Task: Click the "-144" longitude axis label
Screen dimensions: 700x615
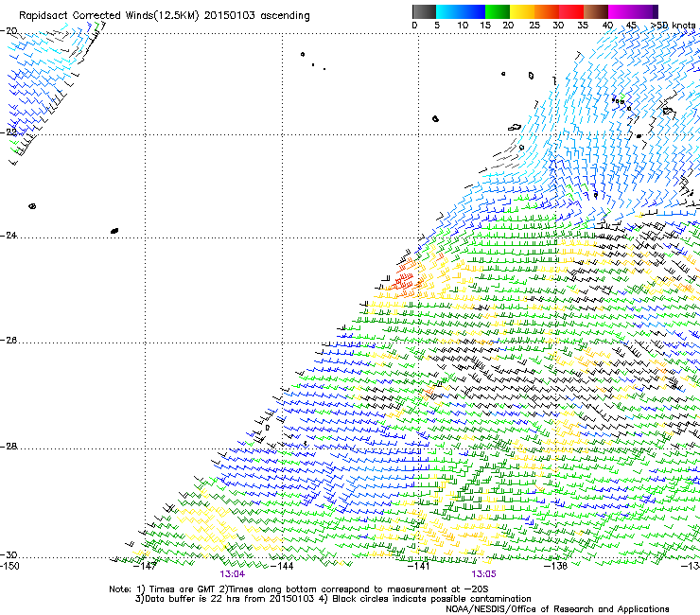Action: 283,566
